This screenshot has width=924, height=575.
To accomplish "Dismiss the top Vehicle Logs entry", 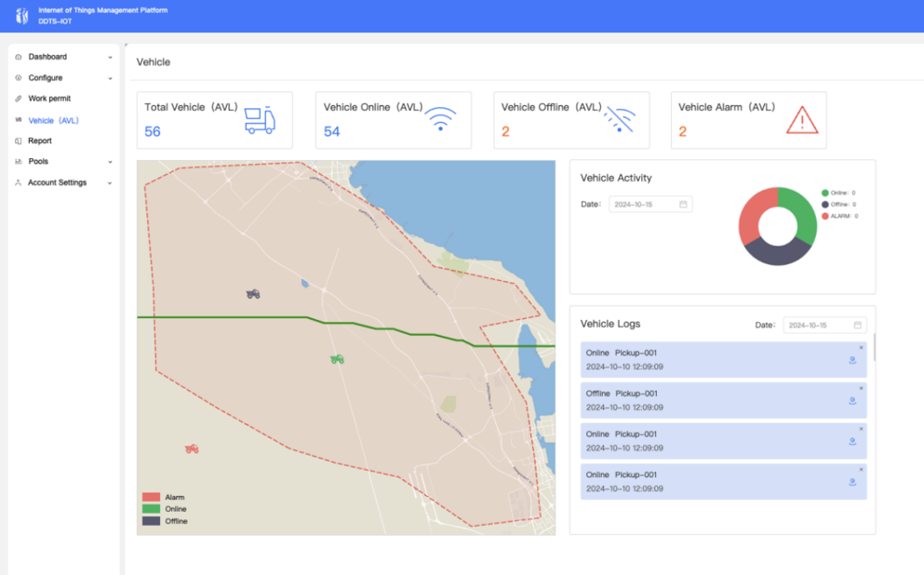I will pyautogui.click(x=861, y=348).
